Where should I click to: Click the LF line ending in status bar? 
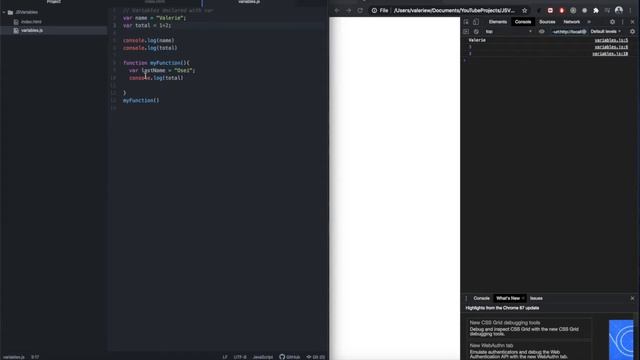225,357
